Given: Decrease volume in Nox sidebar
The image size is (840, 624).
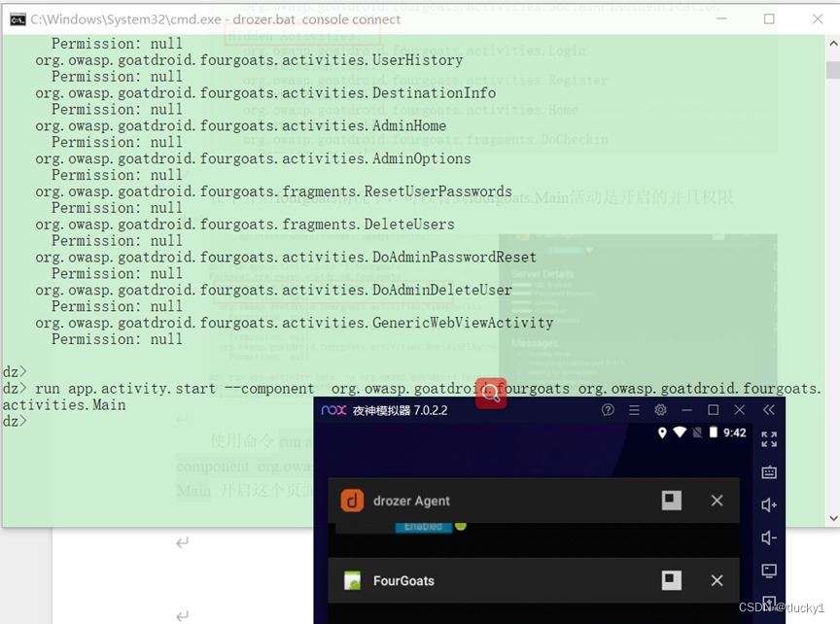Looking at the screenshot, I should pos(769,537).
